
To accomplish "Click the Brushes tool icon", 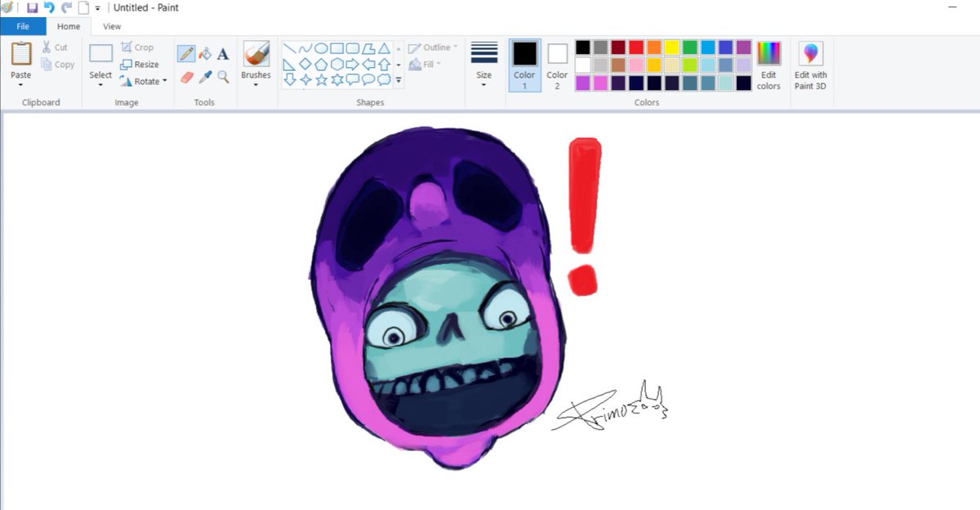I will tap(256, 54).
